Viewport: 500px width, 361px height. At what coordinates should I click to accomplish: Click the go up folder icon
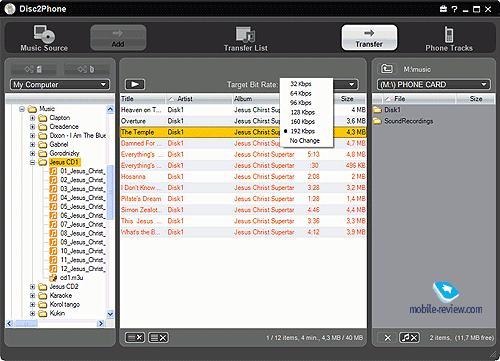click(x=387, y=69)
